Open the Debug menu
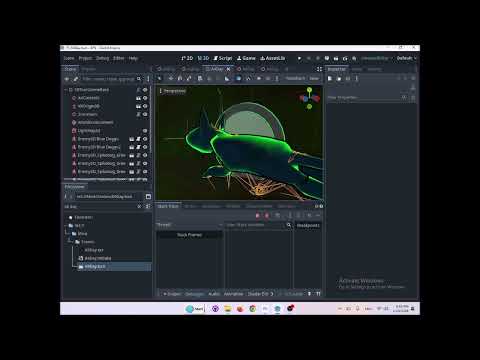The height and width of the screenshot is (360, 480). (x=102, y=58)
